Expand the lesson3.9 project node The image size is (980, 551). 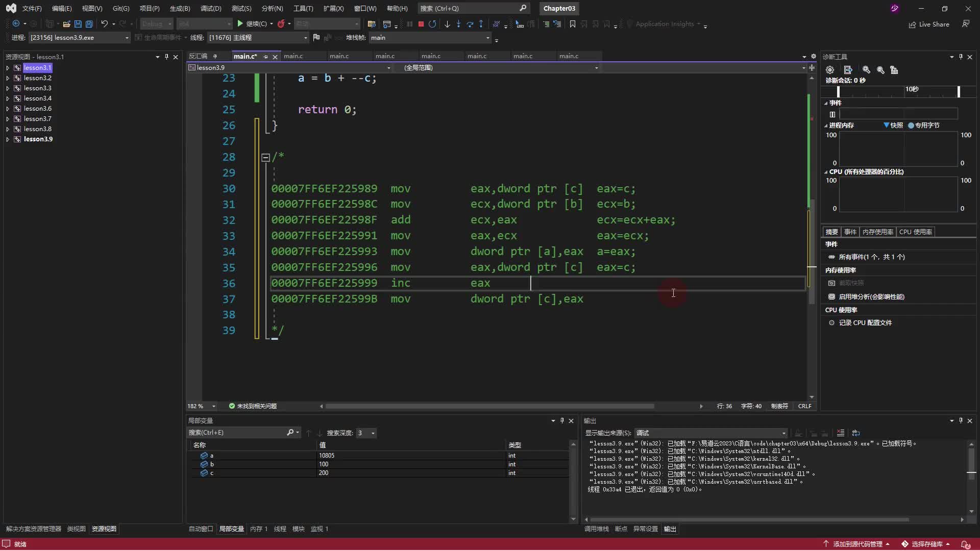[8, 139]
